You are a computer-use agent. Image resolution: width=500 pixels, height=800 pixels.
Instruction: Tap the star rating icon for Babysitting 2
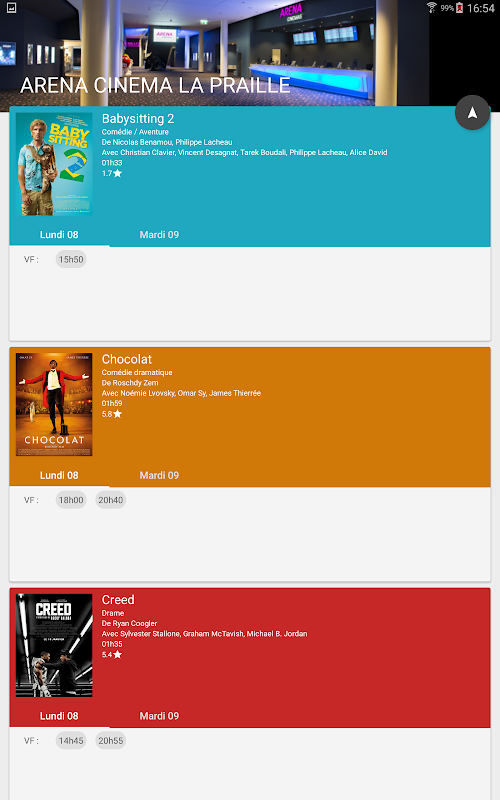click(x=117, y=173)
